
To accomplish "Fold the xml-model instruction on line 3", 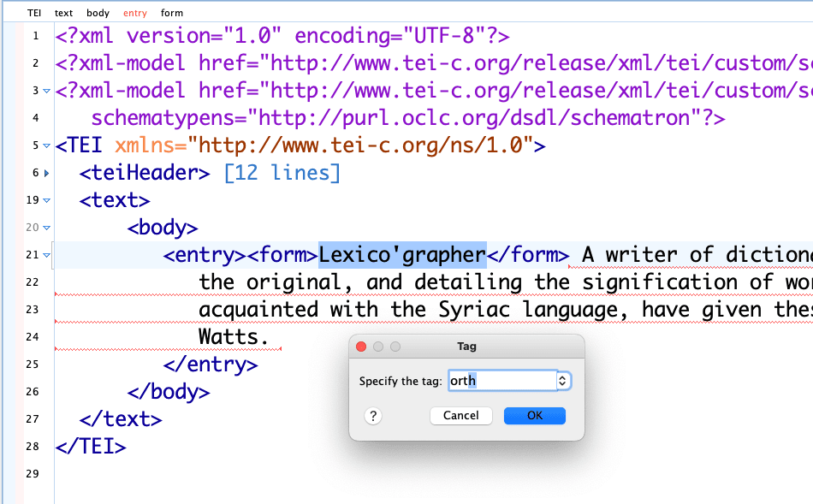I will pyautogui.click(x=46, y=91).
